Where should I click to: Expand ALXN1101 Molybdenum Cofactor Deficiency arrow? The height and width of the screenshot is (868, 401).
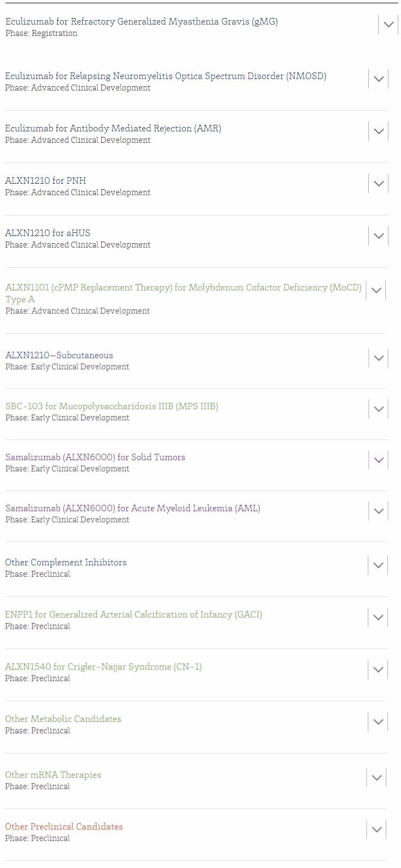tap(376, 291)
